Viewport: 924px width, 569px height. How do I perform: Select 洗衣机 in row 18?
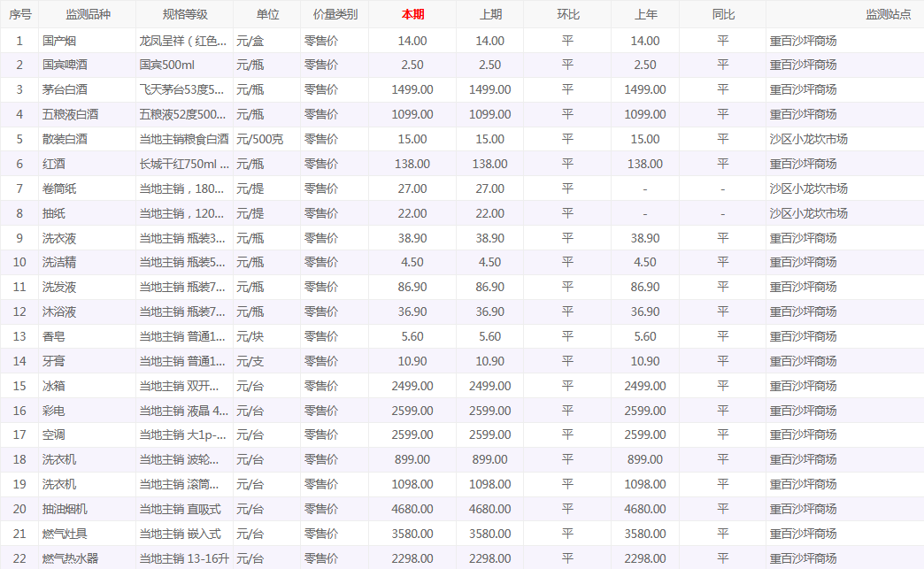[x=59, y=459]
